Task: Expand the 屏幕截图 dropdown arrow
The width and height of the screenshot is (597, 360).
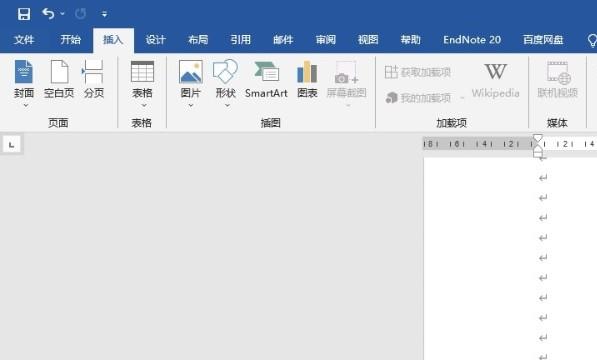Action: pos(348,105)
